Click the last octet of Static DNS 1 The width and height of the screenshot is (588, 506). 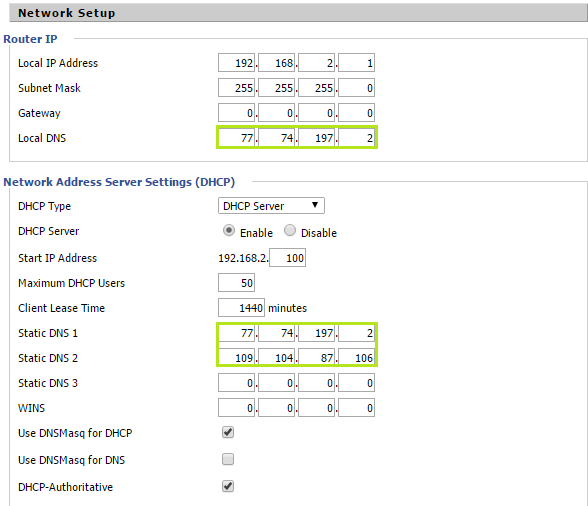(357, 333)
